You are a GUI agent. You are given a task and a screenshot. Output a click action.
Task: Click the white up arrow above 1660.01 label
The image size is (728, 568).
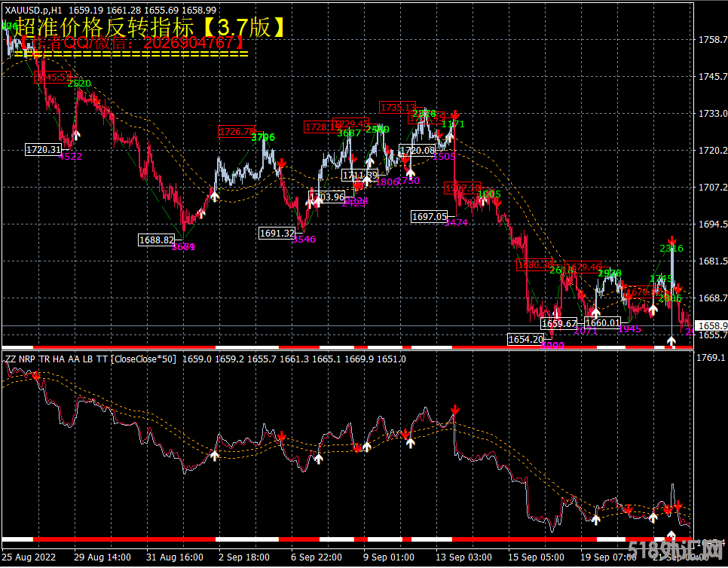pos(595,312)
